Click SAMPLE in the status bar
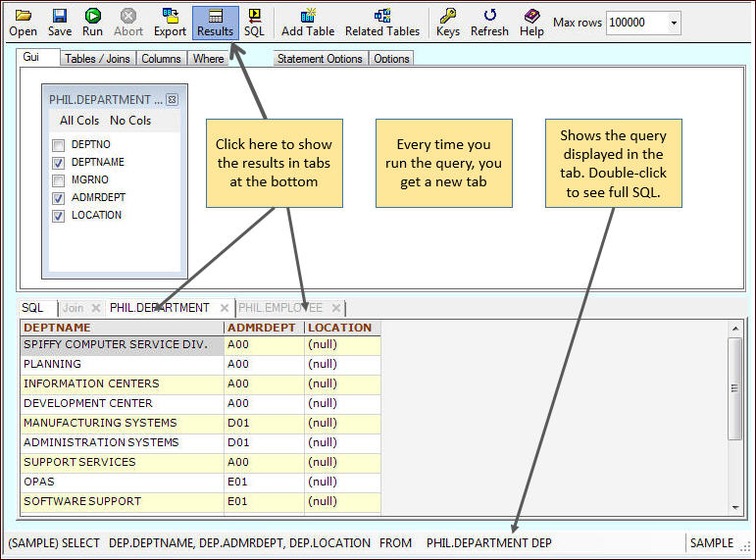The image size is (756, 560). coord(711,543)
